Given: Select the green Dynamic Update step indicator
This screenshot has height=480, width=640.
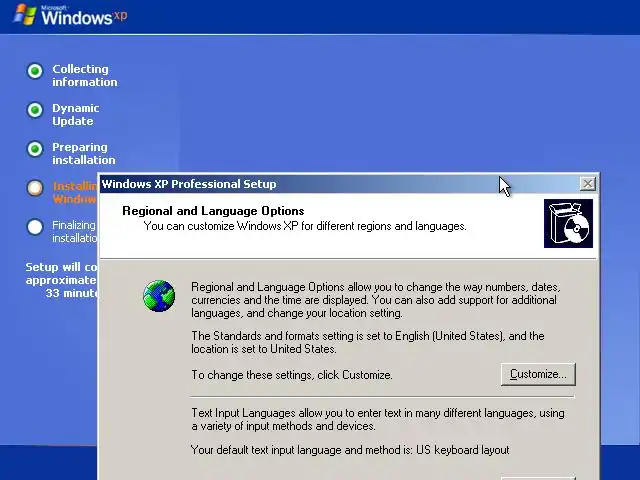Looking at the screenshot, I should pyautogui.click(x=35, y=110).
